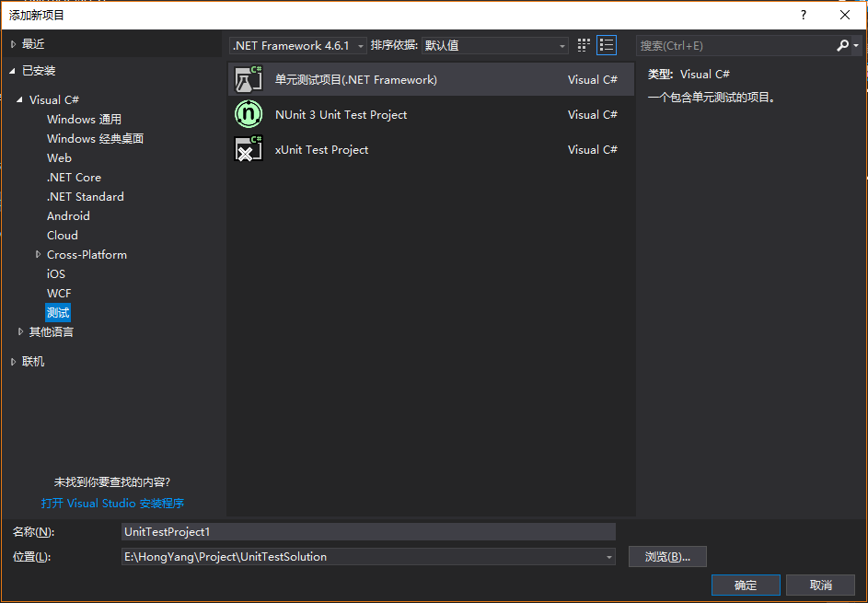Collapse the 已安装 tree node
Image resolution: width=868 pixels, height=603 pixels.
coord(13,71)
